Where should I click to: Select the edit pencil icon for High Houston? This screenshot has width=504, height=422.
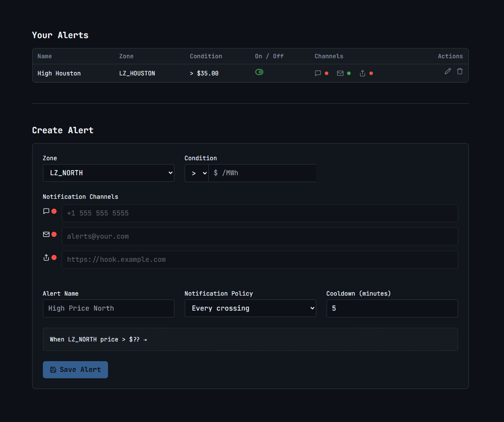(447, 71)
